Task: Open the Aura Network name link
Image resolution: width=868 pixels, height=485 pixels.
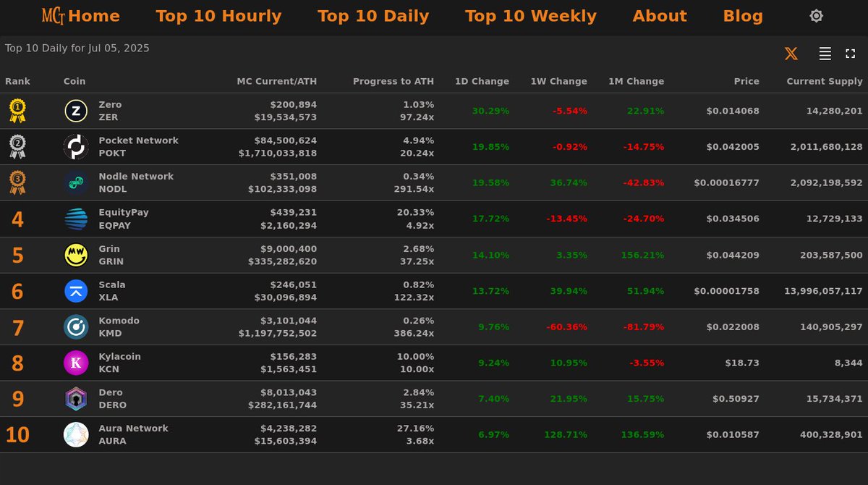Action: [x=133, y=429]
